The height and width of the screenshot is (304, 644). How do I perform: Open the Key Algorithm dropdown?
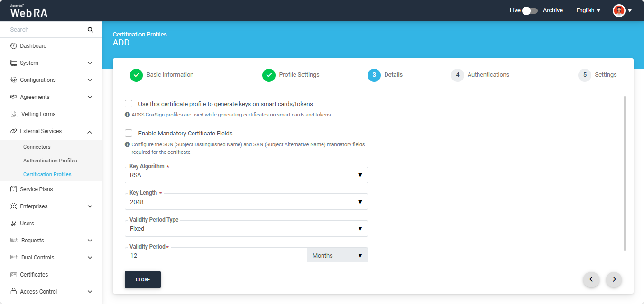tap(246, 175)
